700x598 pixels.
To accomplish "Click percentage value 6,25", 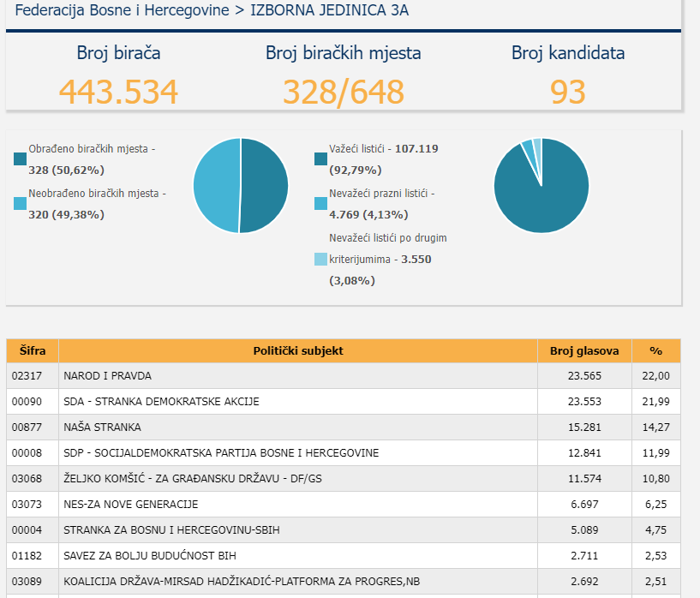I will 656,505.
